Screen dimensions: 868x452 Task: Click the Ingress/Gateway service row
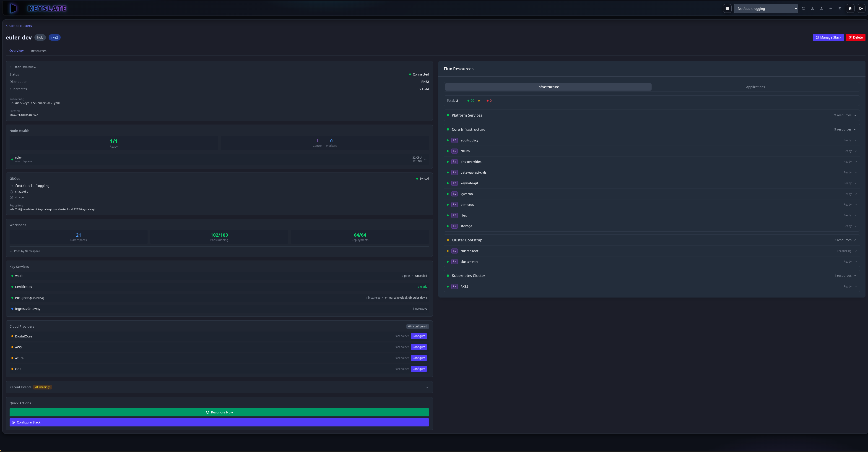tap(219, 309)
